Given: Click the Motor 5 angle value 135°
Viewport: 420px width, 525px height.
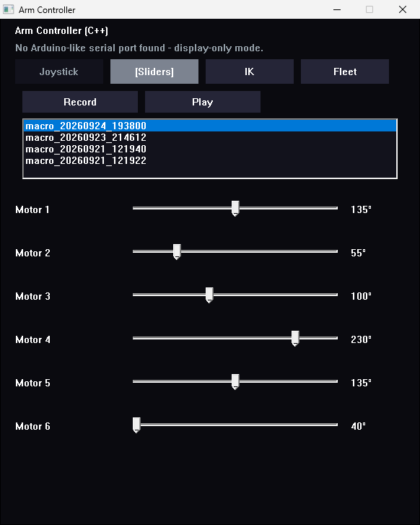Looking at the screenshot, I should click(361, 383).
